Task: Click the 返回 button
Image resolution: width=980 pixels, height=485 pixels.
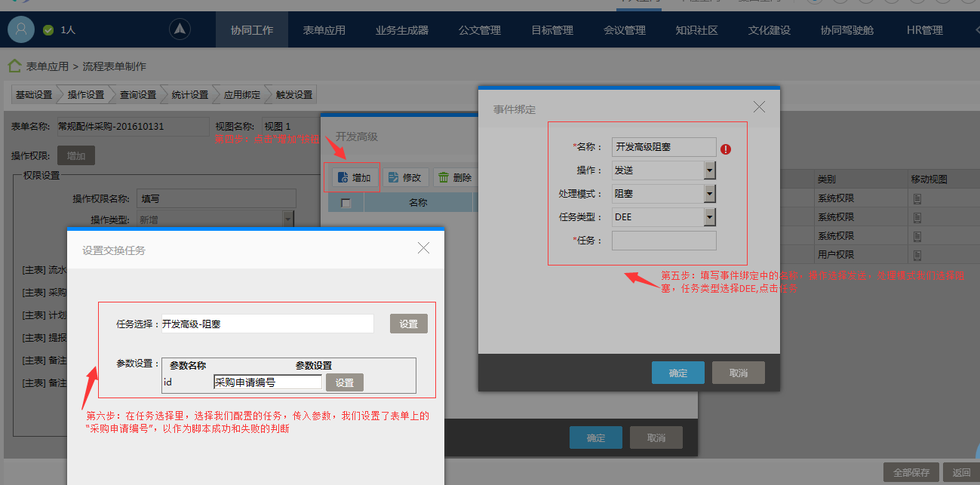Action: pyautogui.click(x=961, y=472)
